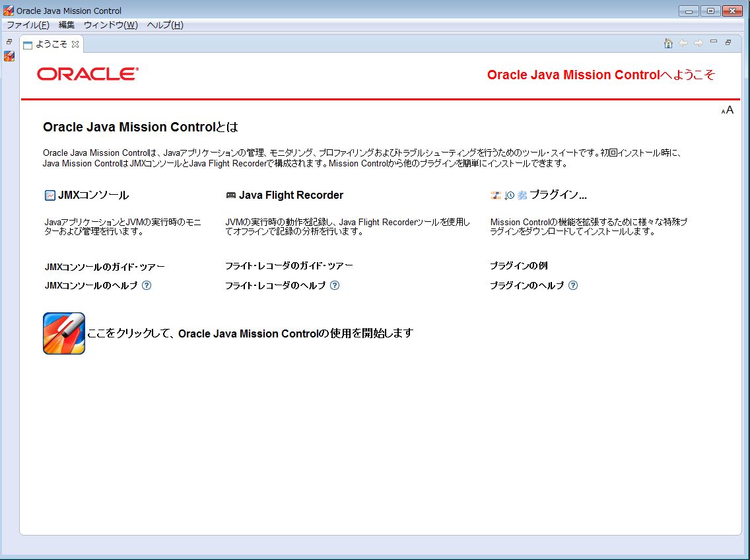Click the Java Flight Recorder icon
This screenshot has height=560, width=750.
pyautogui.click(x=232, y=195)
